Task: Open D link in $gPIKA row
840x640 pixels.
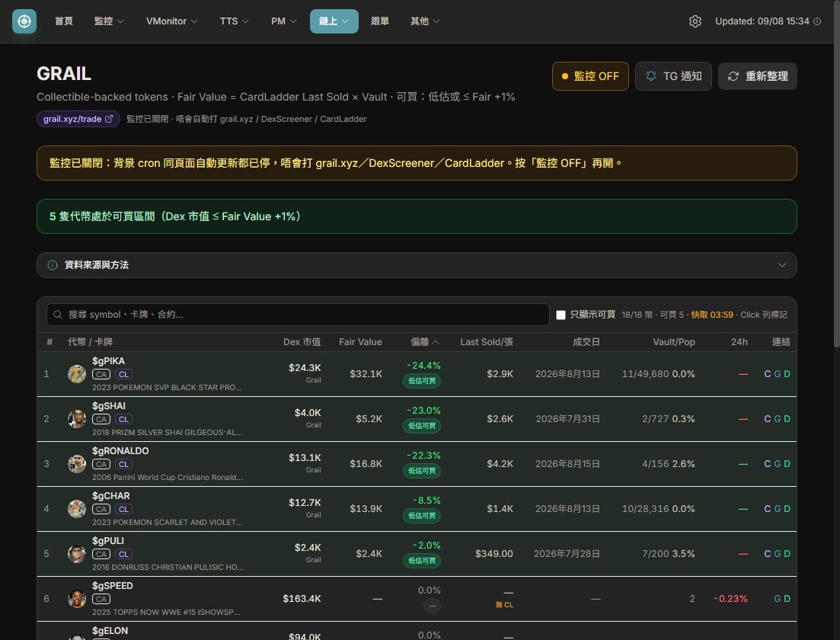Action: click(x=787, y=373)
